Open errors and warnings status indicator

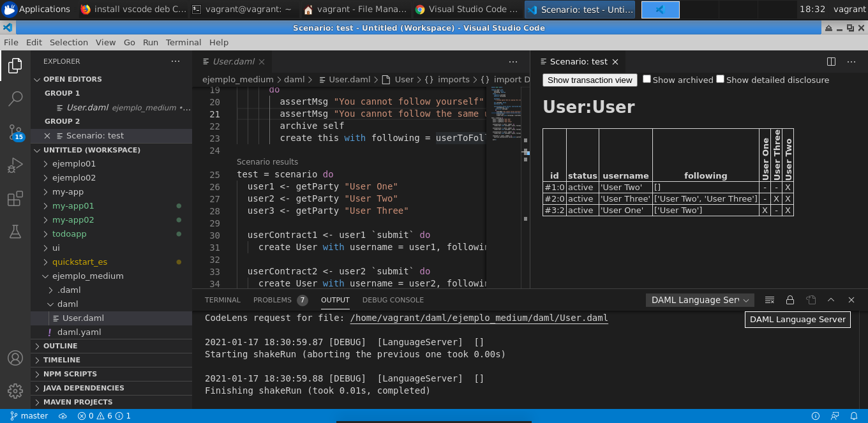pos(104,416)
